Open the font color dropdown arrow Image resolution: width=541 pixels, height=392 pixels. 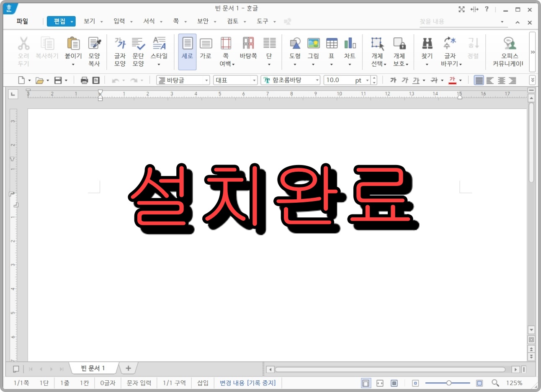tap(460, 80)
